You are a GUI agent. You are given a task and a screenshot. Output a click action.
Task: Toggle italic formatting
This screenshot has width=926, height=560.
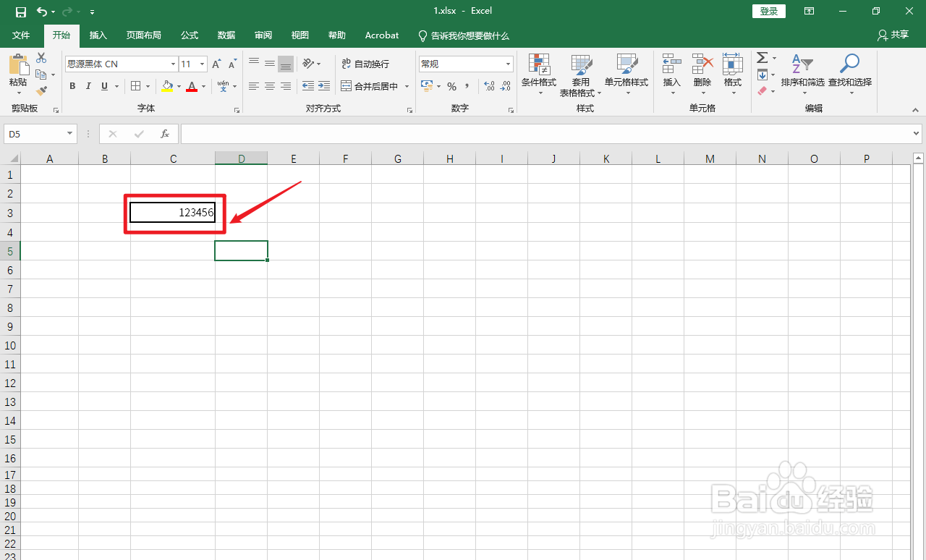(88, 86)
